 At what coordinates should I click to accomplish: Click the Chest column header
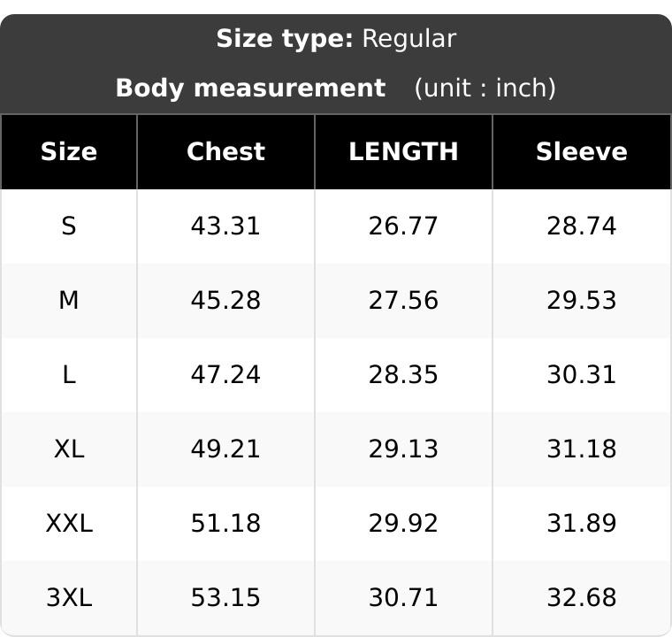click(225, 152)
